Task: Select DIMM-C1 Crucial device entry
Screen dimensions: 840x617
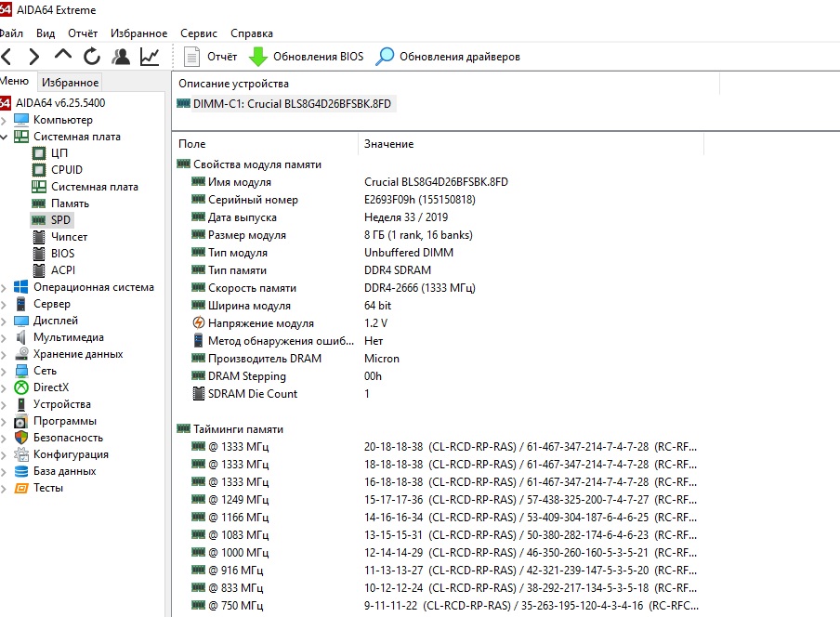Action: tap(286, 104)
